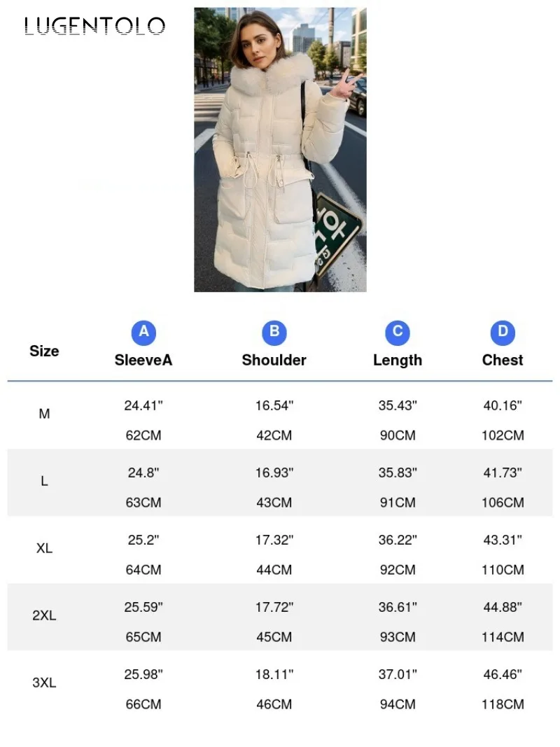The image size is (560, 747).
Task: Select the L size row label
Action: click(44, 481)
